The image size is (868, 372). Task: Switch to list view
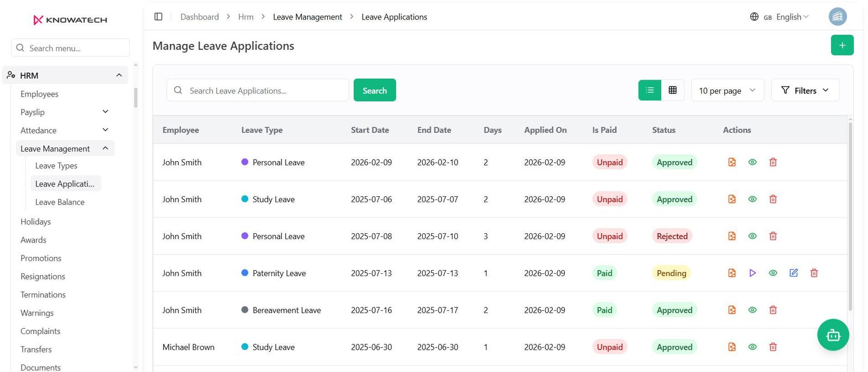[649, 90]
